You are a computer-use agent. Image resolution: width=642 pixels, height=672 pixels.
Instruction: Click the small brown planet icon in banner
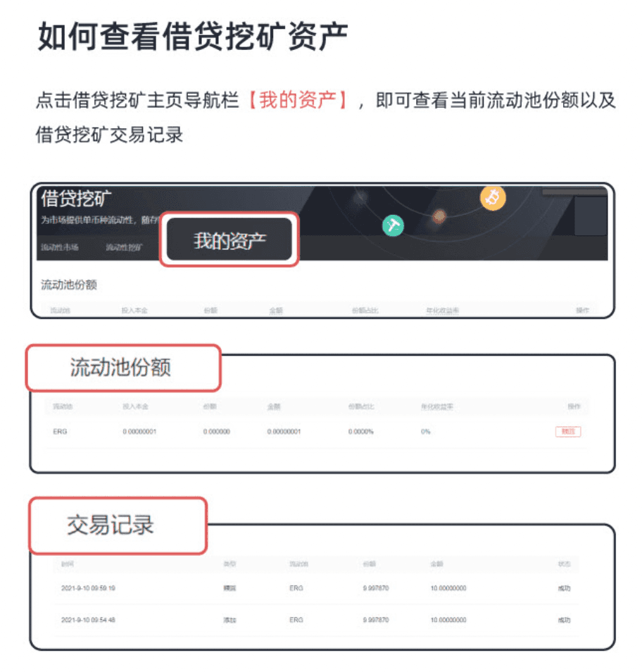point(439,216)
